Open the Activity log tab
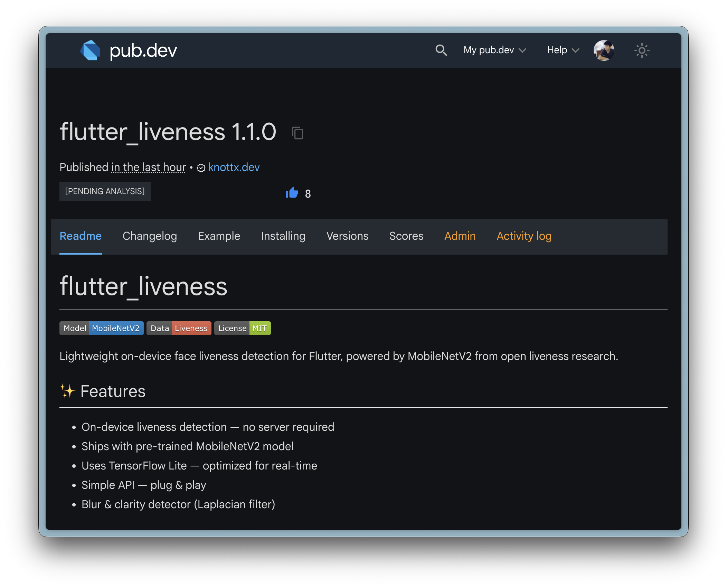727x588 pixels. [524, 236]
